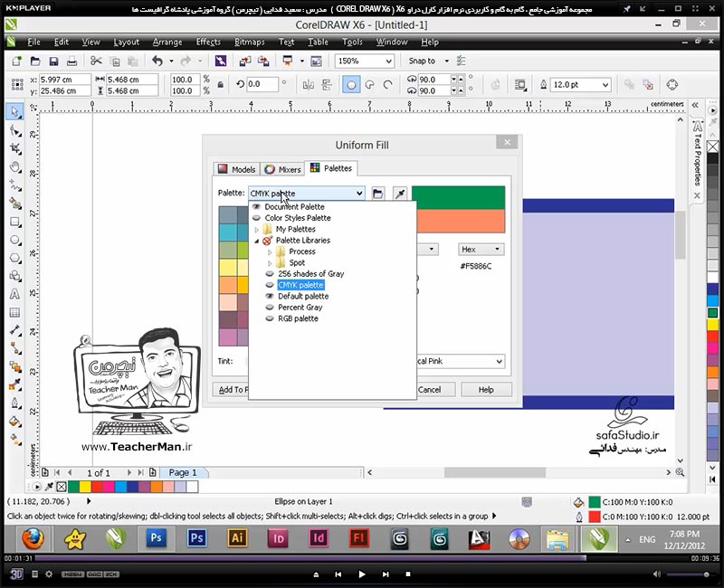Viewport: 724px width, 588px height.
Task: Click the Add To Palette button
Action: pos(231,390)
